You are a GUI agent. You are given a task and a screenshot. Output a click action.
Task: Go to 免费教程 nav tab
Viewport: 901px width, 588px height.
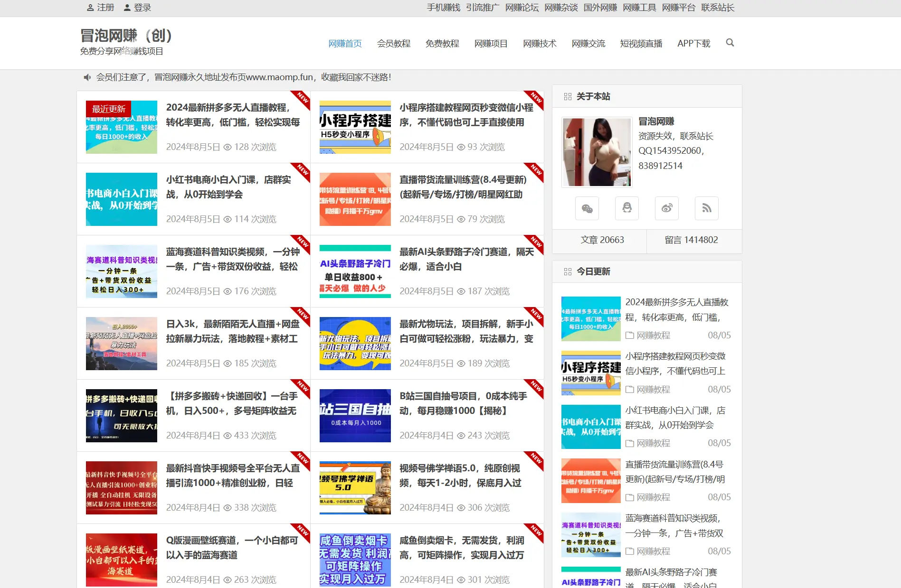[442, 44]
